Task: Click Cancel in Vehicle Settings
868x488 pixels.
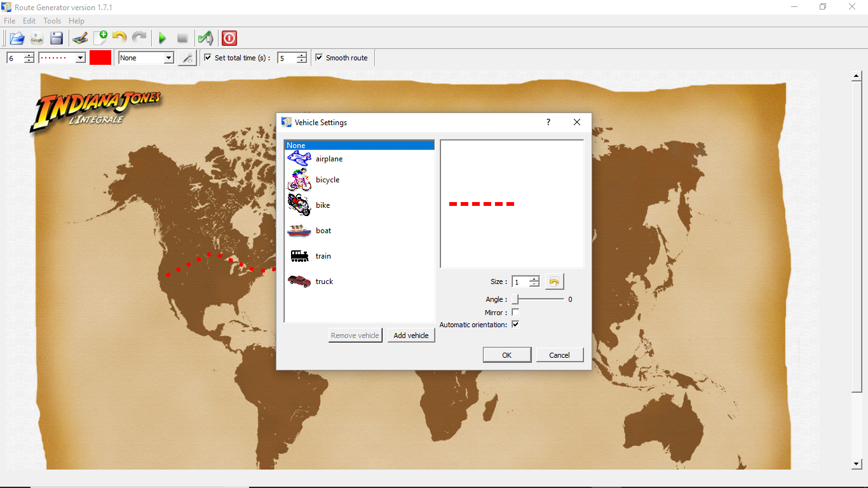Action: pyautogui.click(x=560, y=355)
